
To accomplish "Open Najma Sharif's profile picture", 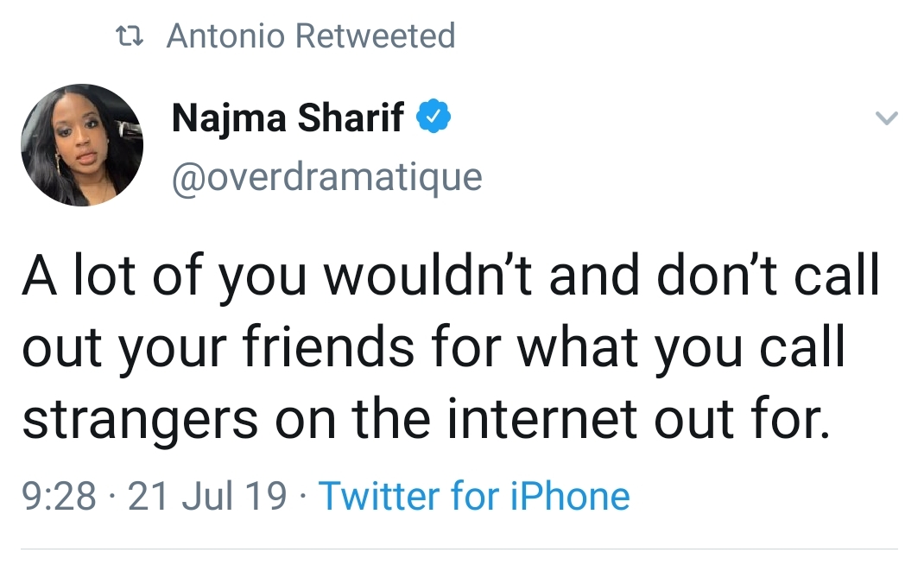I will tap(81, 145).
